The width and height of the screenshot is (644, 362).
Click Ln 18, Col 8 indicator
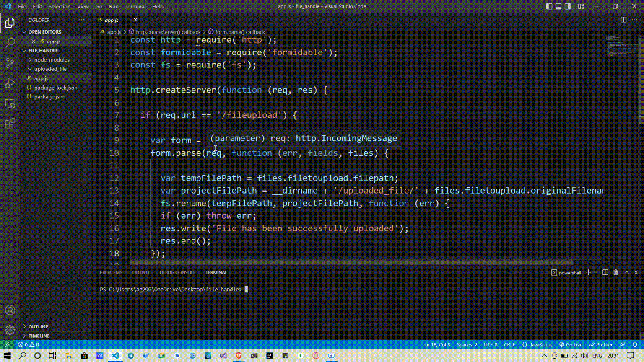[x=437, y=344]
